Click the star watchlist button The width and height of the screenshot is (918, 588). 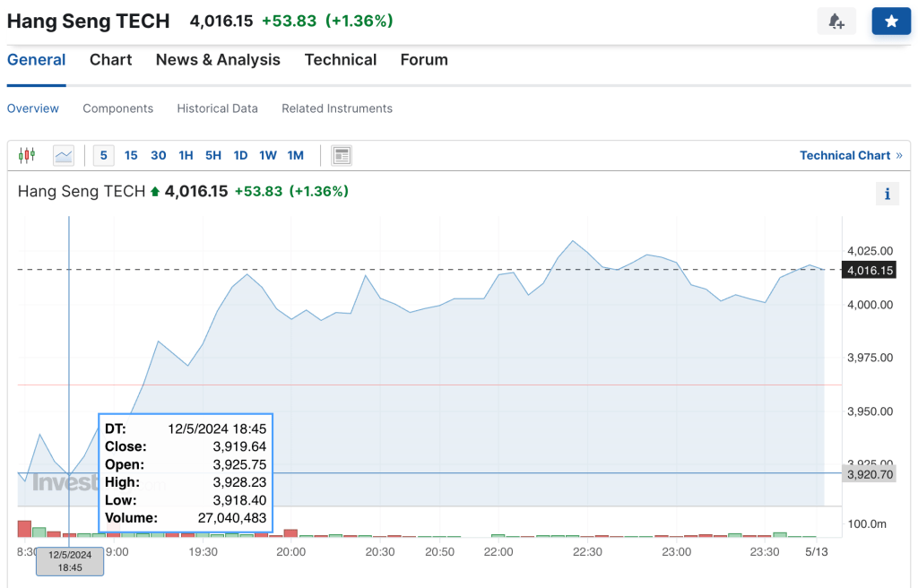(x=890, y=22)
